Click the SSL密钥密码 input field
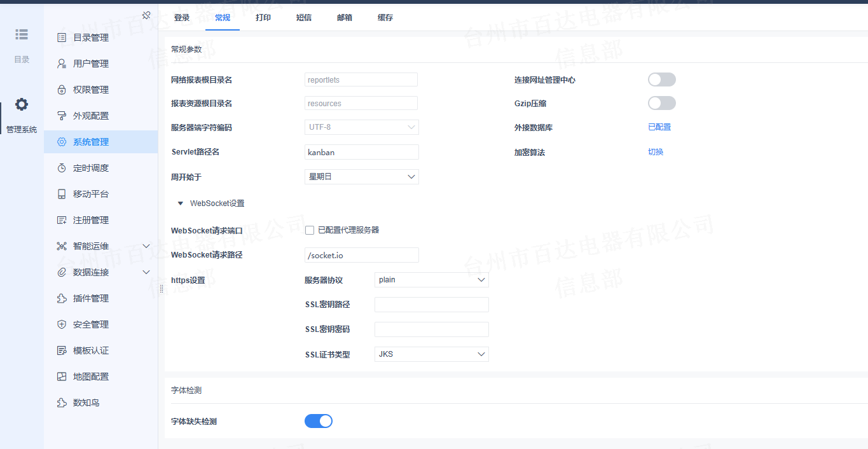 pos(432,329)
